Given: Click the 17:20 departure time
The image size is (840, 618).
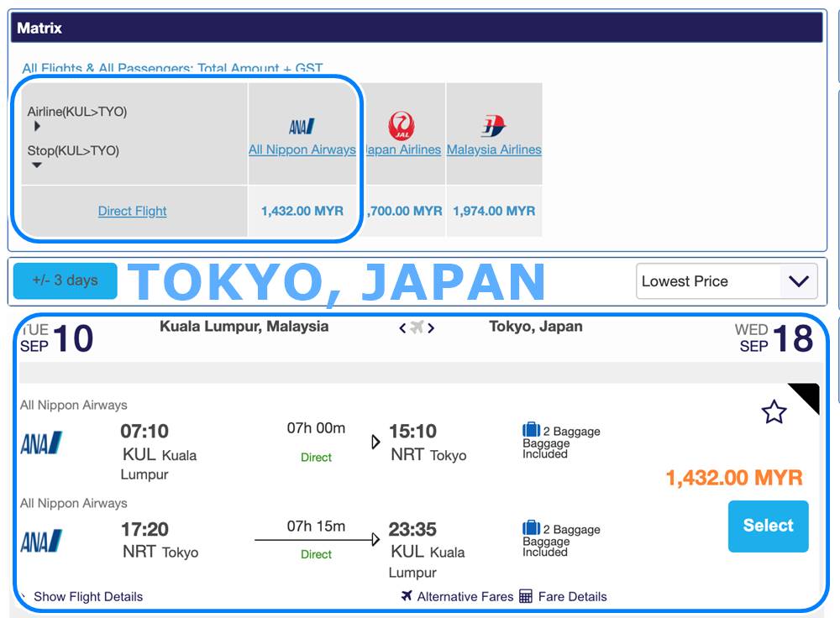Looking at the screenshot, I should pyautogui.click(x=144, y=529).
